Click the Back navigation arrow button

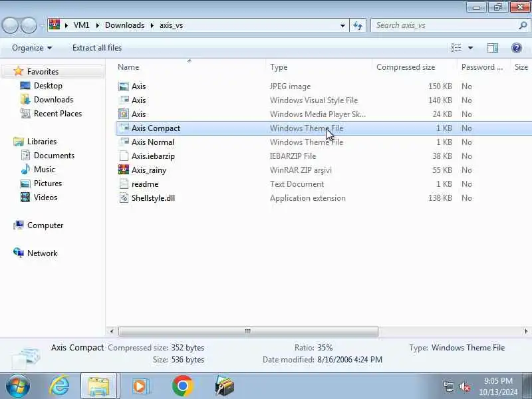(10, 25)
